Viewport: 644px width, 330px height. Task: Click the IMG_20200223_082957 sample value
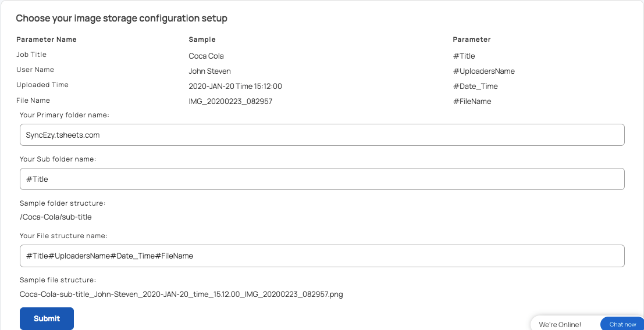tap(230, 102)
